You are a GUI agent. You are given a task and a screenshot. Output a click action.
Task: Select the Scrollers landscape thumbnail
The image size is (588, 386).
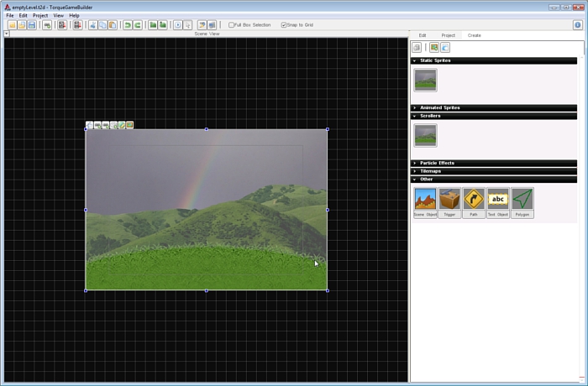[425, 135]
